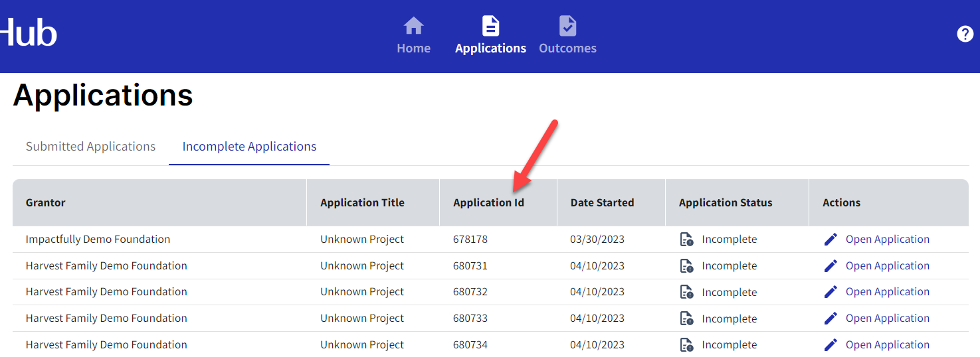Click the Home house icon
The height and width of the screenshot is (357, 980).
tap(413, 27)
